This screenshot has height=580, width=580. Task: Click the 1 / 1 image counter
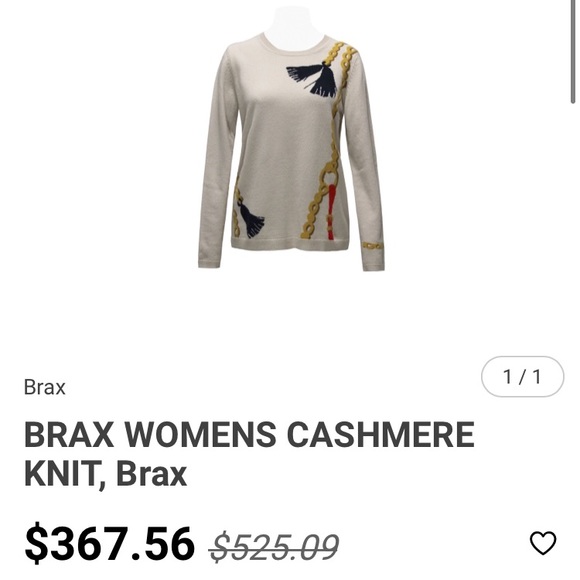[x=522, y=377]
